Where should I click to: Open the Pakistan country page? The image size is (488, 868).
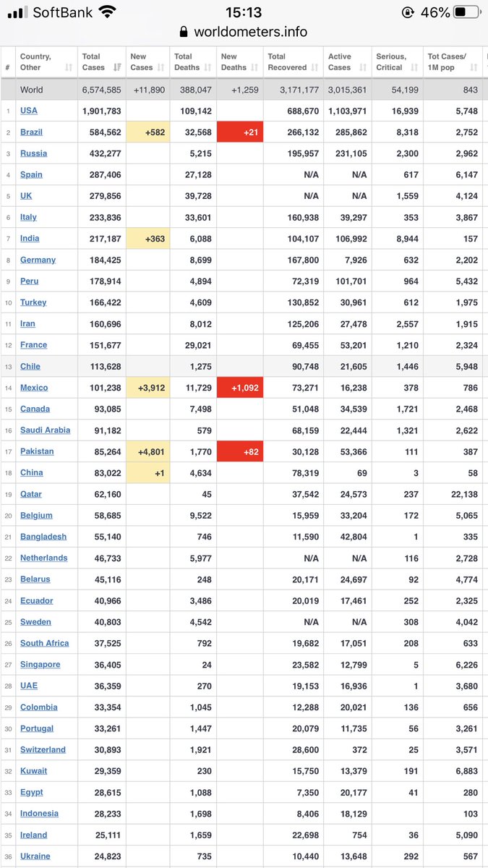coord(37,451)
